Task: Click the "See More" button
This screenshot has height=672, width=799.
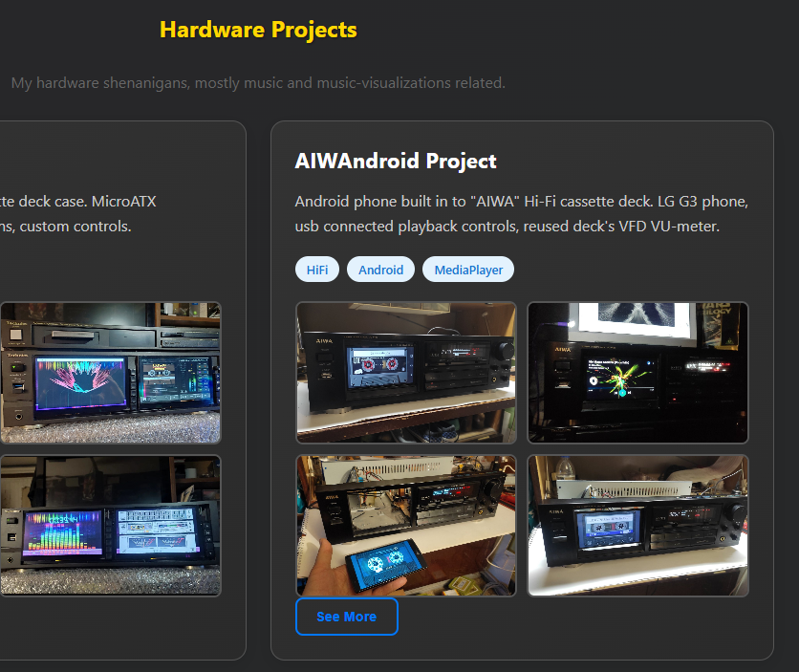Action: click(x=346, y=617)
